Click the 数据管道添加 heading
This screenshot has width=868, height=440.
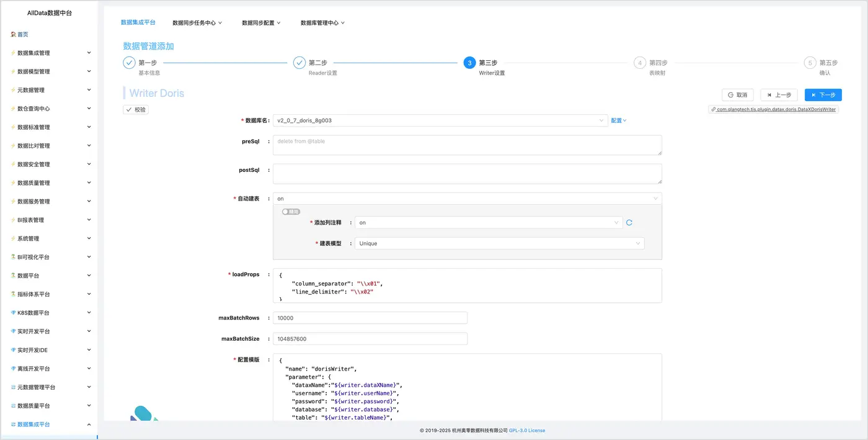coord(149,46)
